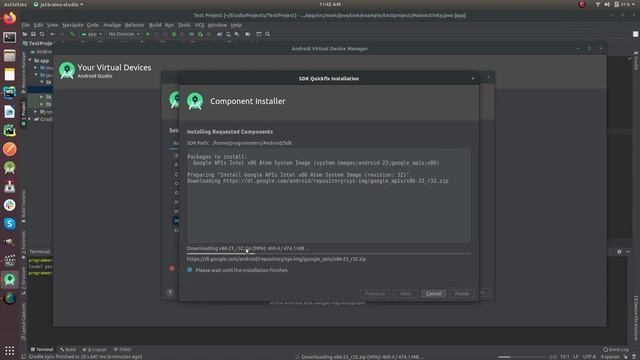The image size is (640, 360).
Task: Click the Search Everywhere magnifier icon
Action: coord(268,34)
